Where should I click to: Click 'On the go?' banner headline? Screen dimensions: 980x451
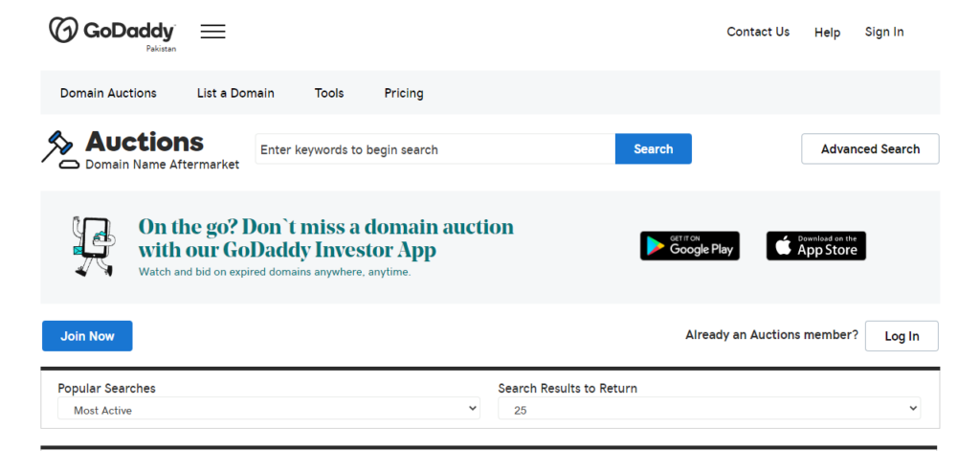coord(325,237)
